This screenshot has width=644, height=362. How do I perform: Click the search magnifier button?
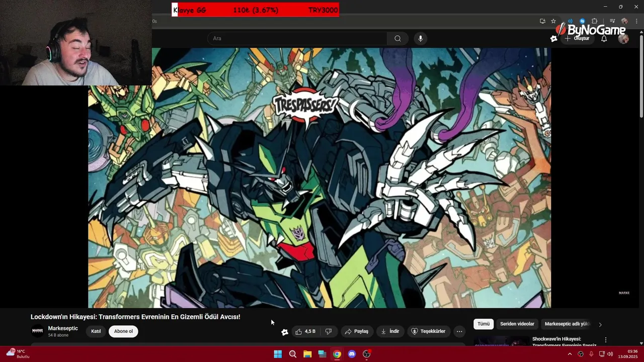tap(397, 39)
